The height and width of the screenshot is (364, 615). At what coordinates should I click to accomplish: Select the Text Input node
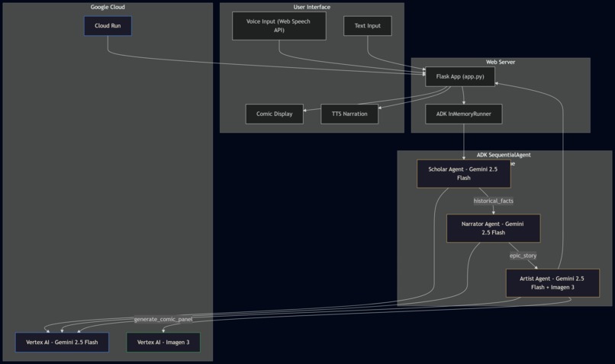(x=368, y=26)
